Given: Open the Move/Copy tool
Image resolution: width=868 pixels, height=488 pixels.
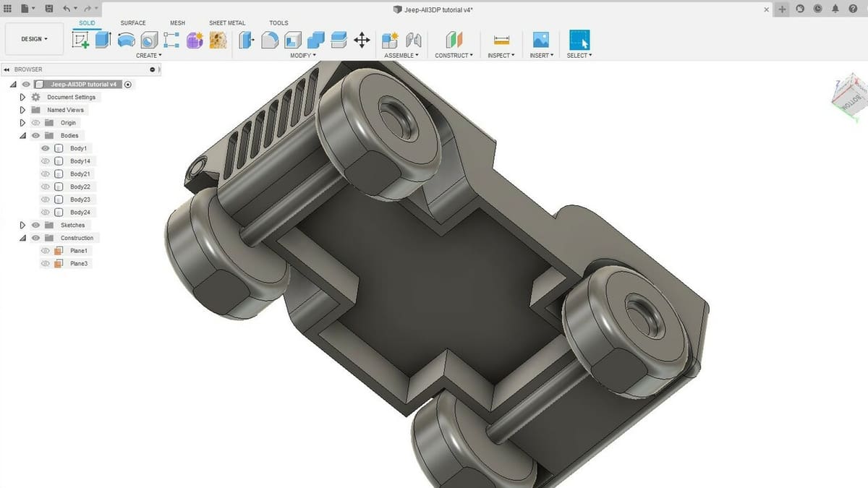Looking at the screenshot, I should [x=362, y=40].
